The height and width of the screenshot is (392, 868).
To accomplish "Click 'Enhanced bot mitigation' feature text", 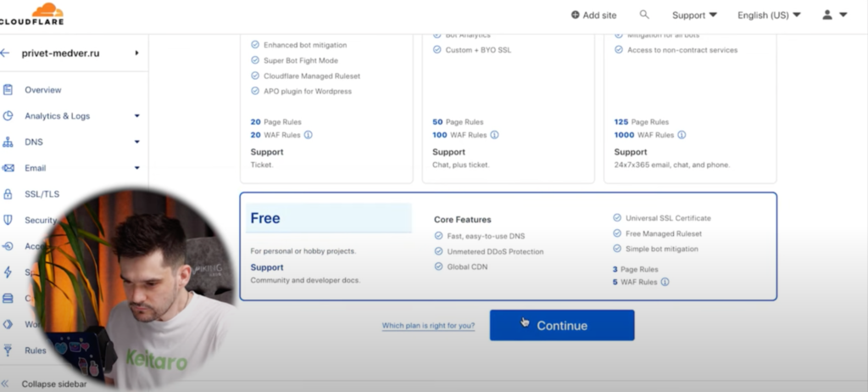I will tap(305, 45).
